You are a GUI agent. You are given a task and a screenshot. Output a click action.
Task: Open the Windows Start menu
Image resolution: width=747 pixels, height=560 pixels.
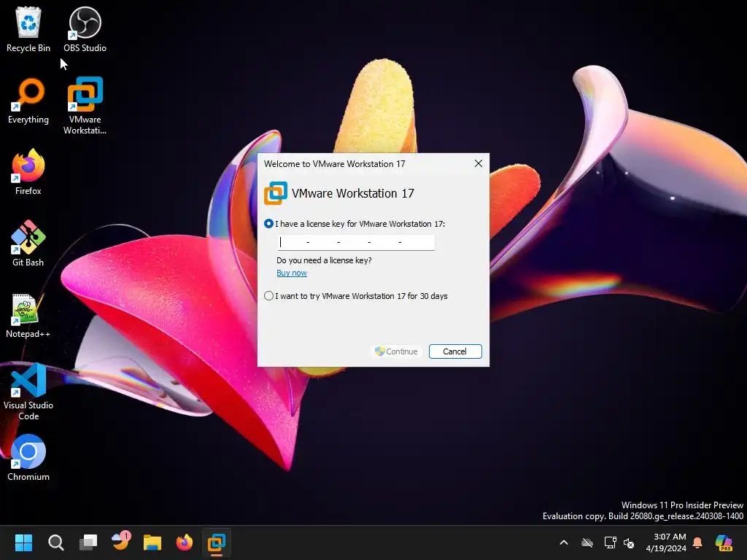pyautogui.click(x=23, y=542)
